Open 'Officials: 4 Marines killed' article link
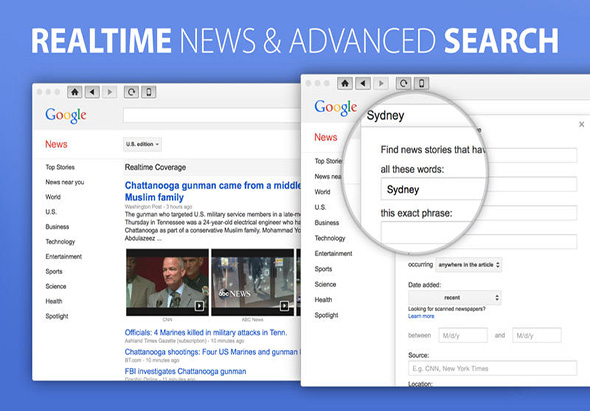 tap(206, 333)
